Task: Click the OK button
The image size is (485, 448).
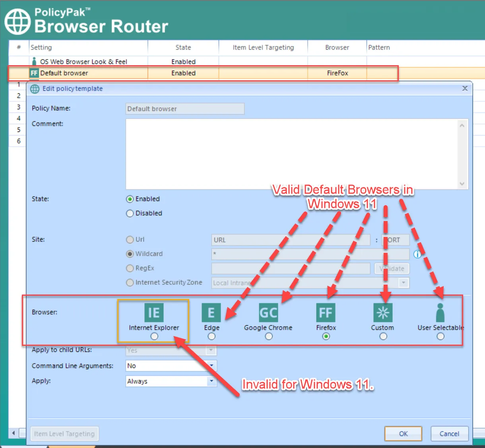Action: coord(403,434)
